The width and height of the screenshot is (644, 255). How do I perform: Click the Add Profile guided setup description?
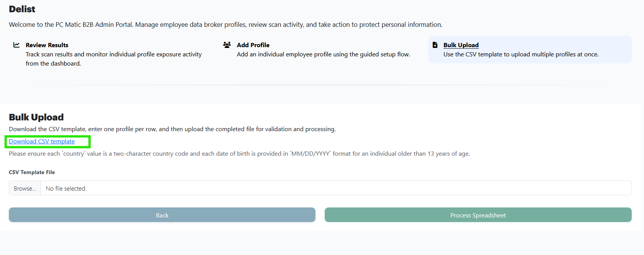[x=323, y=54]
